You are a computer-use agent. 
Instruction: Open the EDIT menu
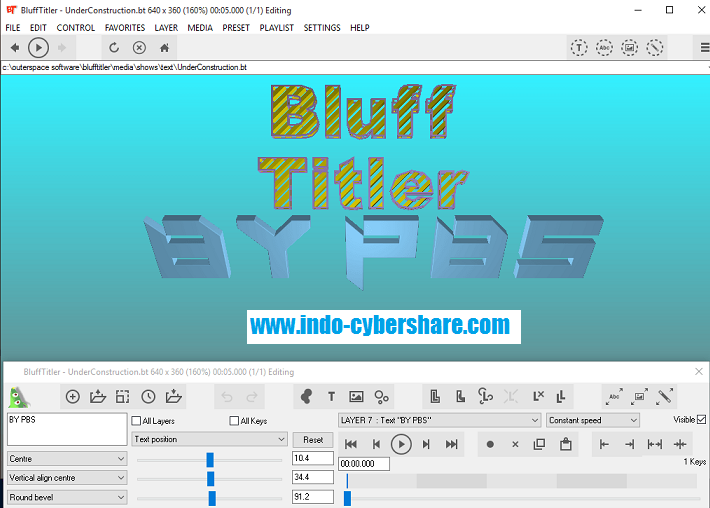(38, 28)
